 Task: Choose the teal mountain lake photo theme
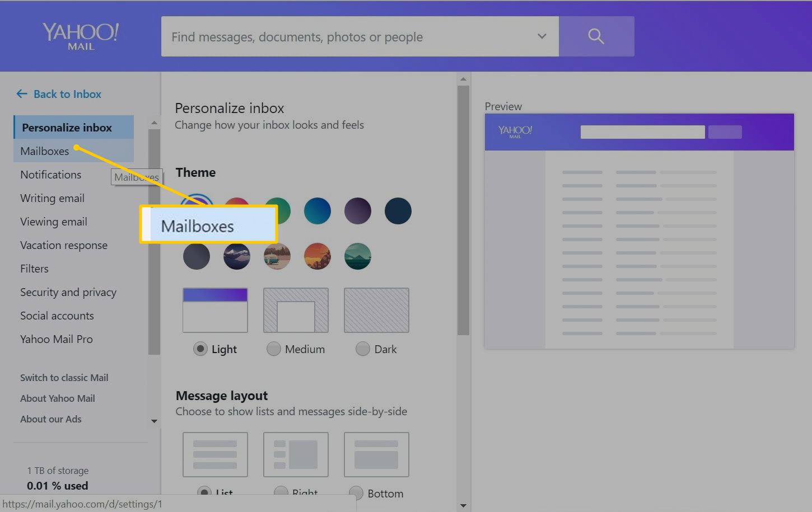(x=358, y=256)
